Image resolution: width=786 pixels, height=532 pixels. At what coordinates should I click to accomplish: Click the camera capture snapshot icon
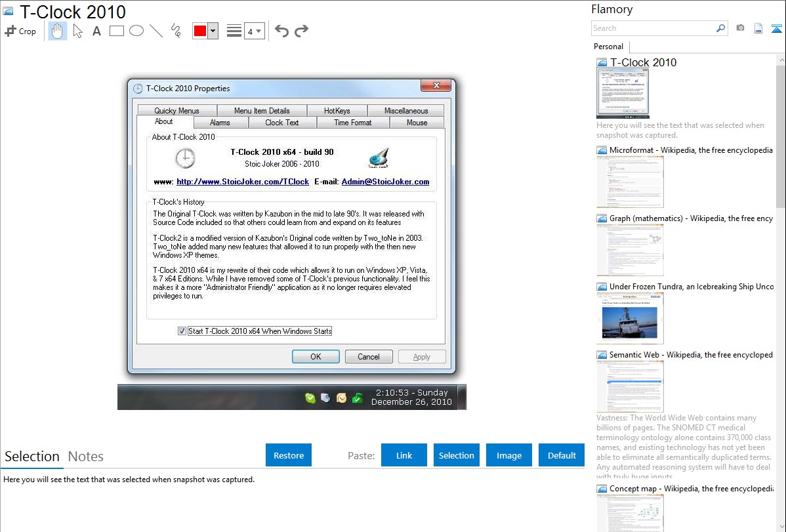pyautogui.click(x=740, y=28)
